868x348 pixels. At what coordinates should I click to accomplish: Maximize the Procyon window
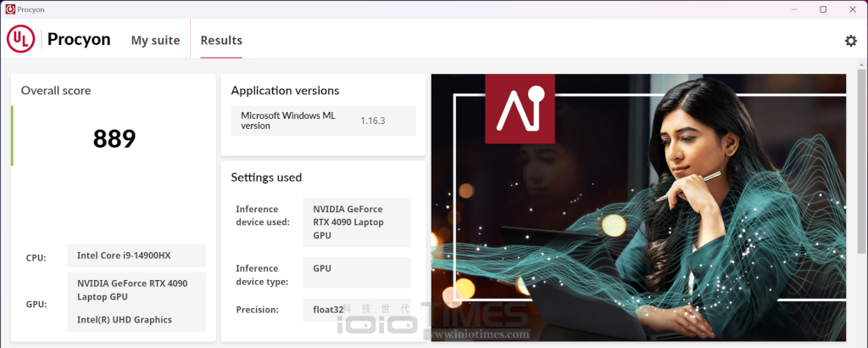click(823, 9)
